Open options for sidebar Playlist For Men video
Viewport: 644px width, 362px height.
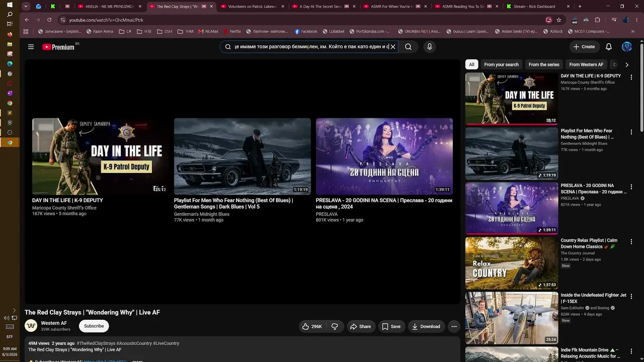coord(631,132)
